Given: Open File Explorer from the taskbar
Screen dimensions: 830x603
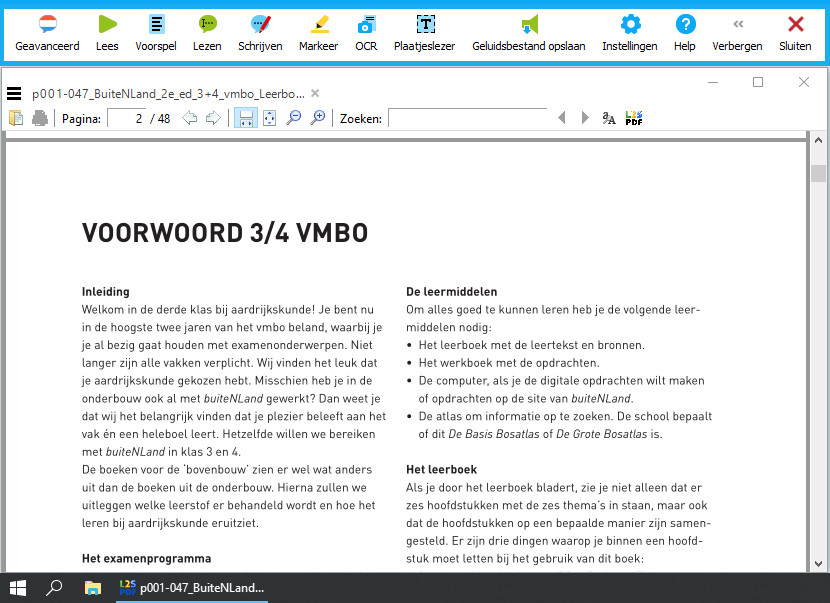Looking at the screenshot, I should coord(93,588).
